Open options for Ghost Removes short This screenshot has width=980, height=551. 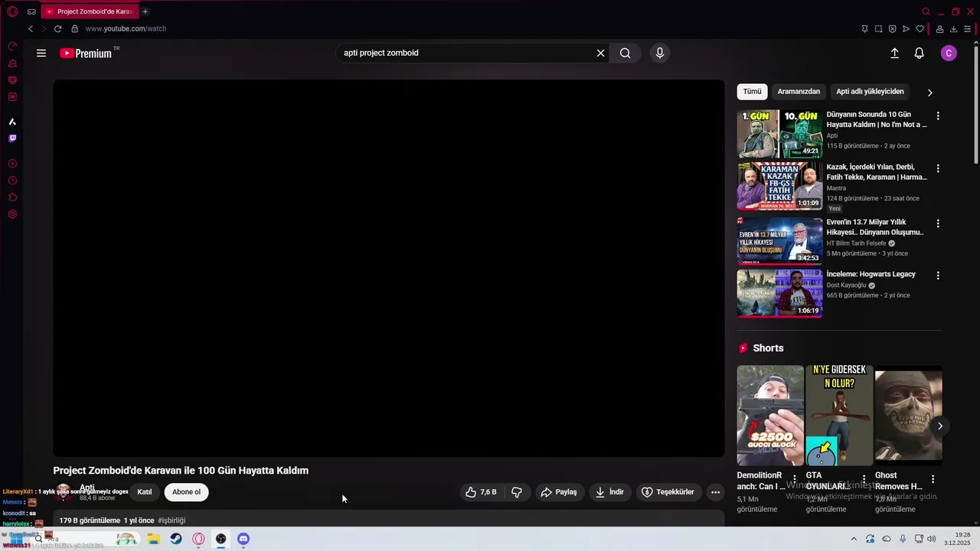tap(933, 480)
